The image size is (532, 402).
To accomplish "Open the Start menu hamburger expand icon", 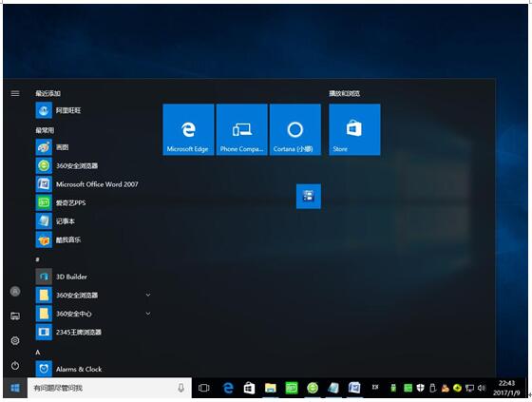I will [x=15, y=93].
